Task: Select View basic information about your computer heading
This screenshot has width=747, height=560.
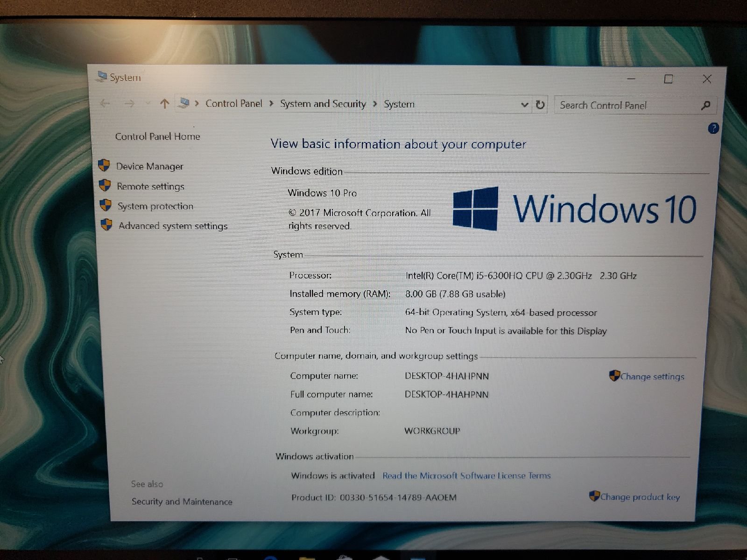Action: 398,144
